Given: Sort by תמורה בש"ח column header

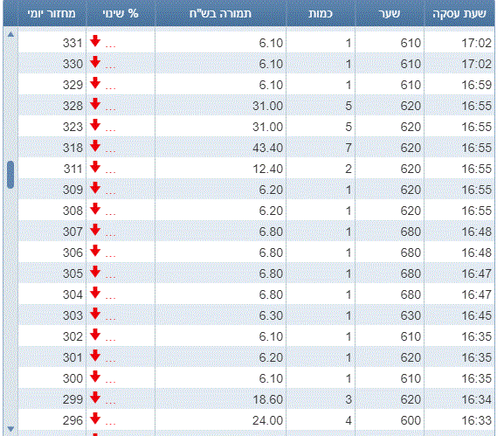Looking at the screenshot, I should (220, 13).
